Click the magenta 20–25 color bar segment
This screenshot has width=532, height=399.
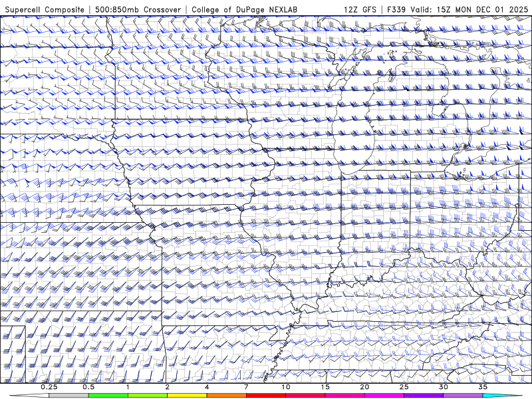pos(384,396)
